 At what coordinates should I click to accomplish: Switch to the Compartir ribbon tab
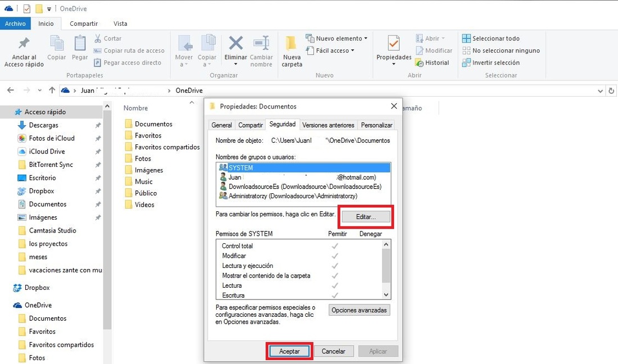coord(84,24)
